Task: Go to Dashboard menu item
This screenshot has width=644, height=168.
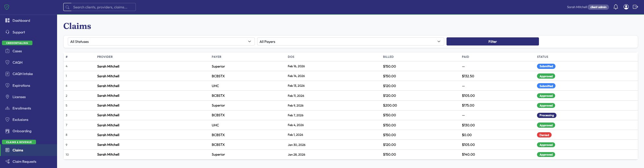Action: point(29,20)
